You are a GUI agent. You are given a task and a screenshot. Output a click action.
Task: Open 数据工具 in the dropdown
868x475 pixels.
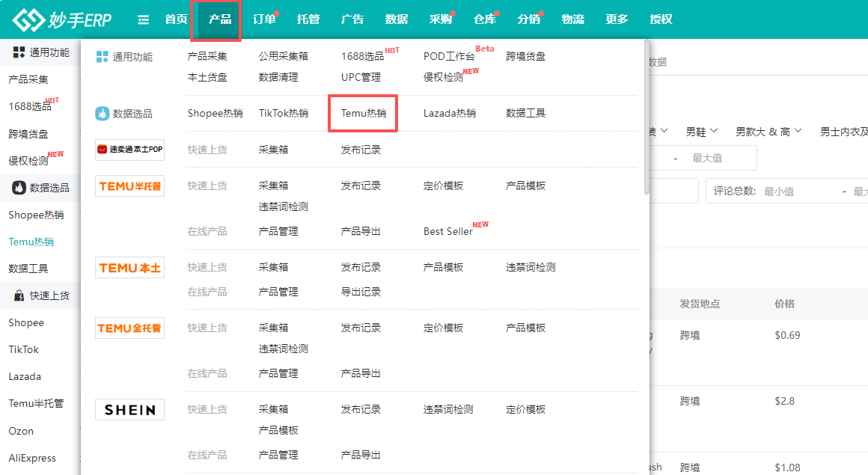click(x=525, y=114)
